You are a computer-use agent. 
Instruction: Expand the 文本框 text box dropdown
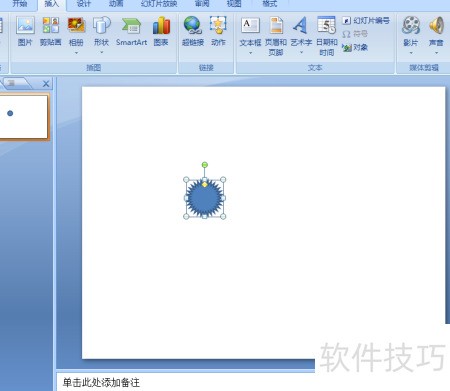250,53
